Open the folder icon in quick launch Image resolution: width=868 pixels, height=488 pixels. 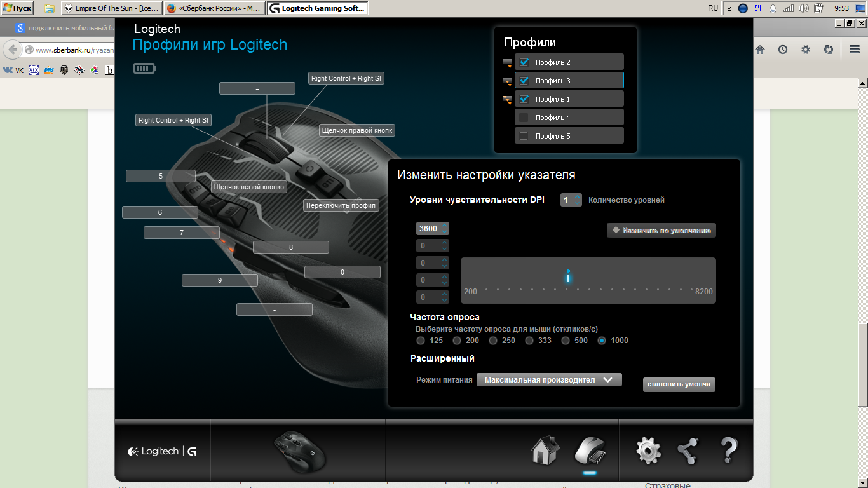click(x=50, y=9)
